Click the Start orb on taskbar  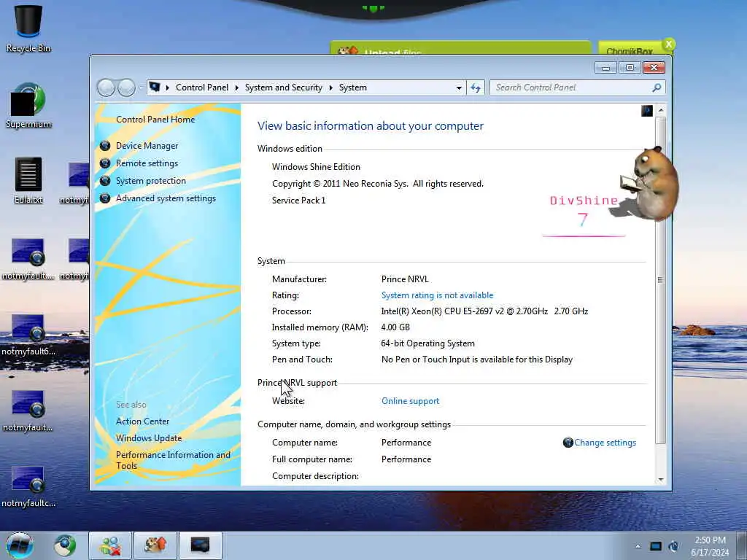(x=20, y=545)
